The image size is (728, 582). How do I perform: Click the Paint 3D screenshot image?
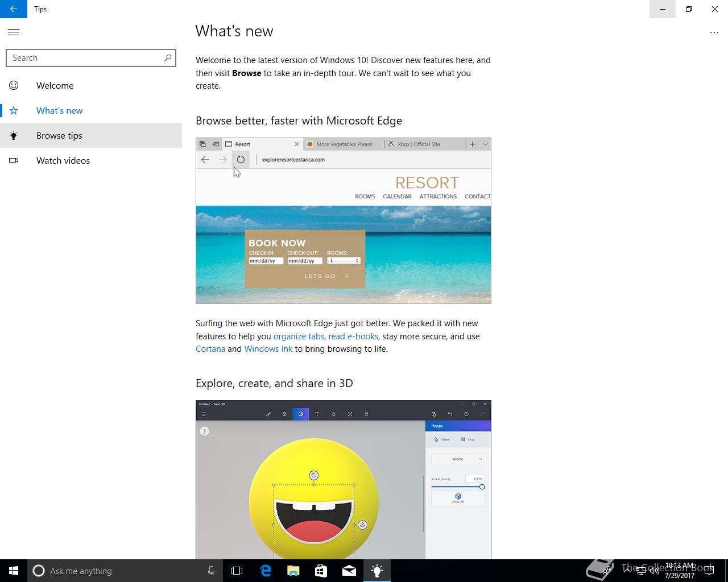point(344,480)
